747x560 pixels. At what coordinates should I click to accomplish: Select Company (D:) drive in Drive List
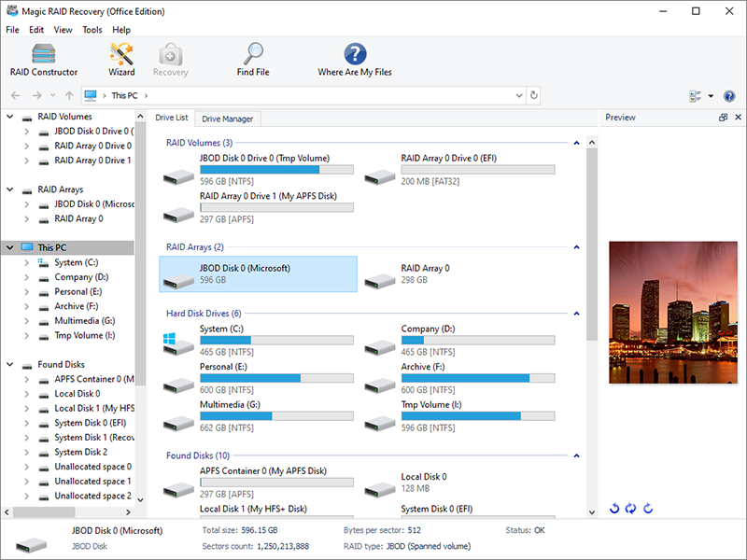[x=459, y=340]
